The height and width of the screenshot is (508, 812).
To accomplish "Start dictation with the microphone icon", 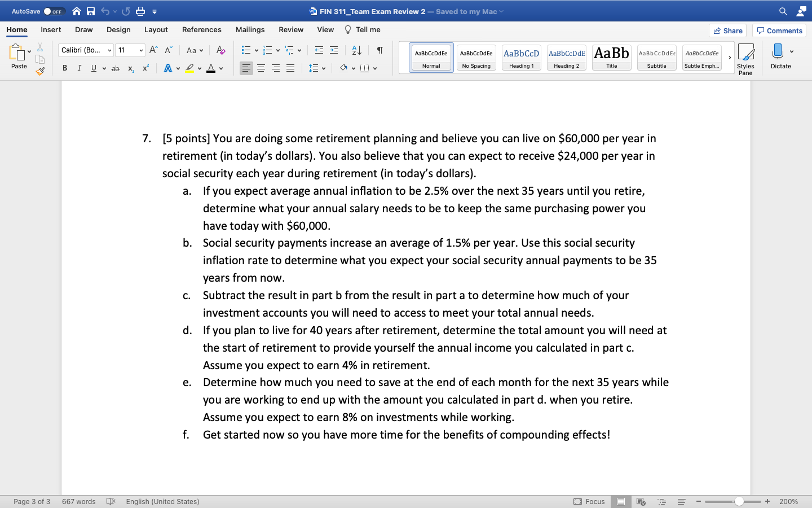I will 778,51.
